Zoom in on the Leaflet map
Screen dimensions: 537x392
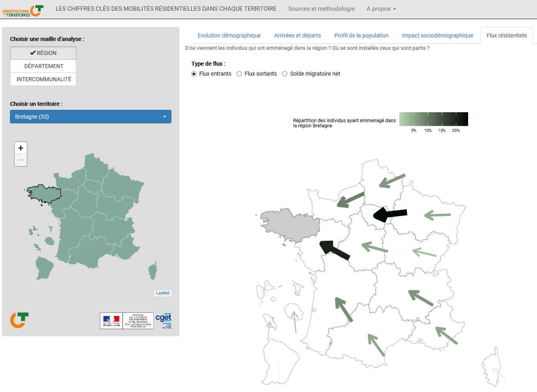pos(21,148)
